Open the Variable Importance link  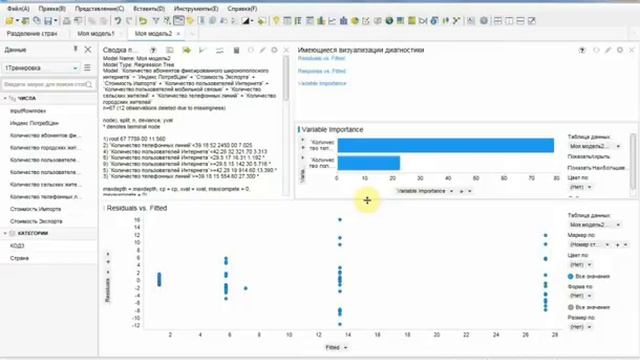322,83
